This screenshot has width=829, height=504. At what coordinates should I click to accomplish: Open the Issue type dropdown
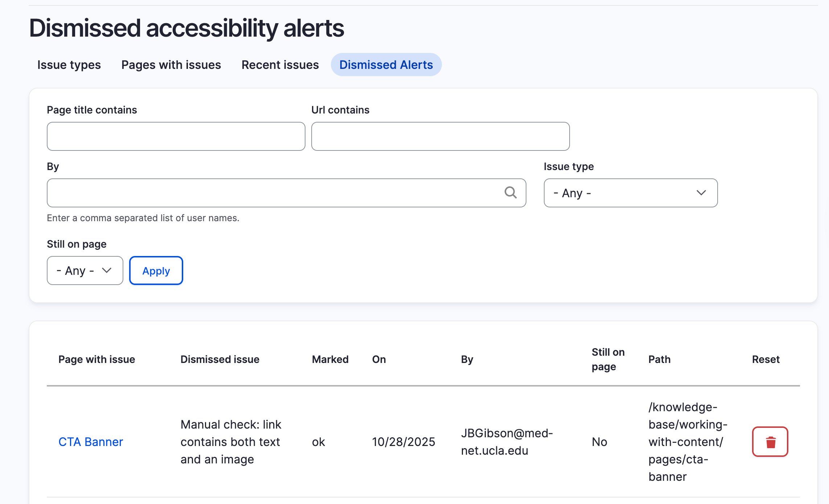tap(630, 193)
